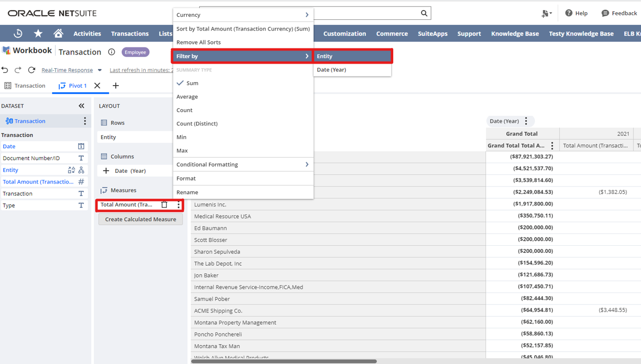The image size is (641, 364).
Task: Redo the last action
Action: [18, 70]
